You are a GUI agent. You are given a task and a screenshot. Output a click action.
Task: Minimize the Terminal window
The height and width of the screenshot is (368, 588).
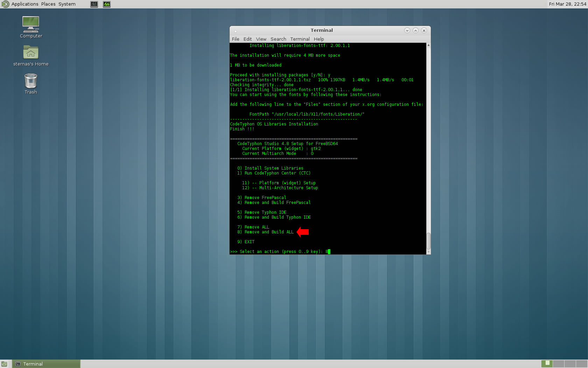407,30
